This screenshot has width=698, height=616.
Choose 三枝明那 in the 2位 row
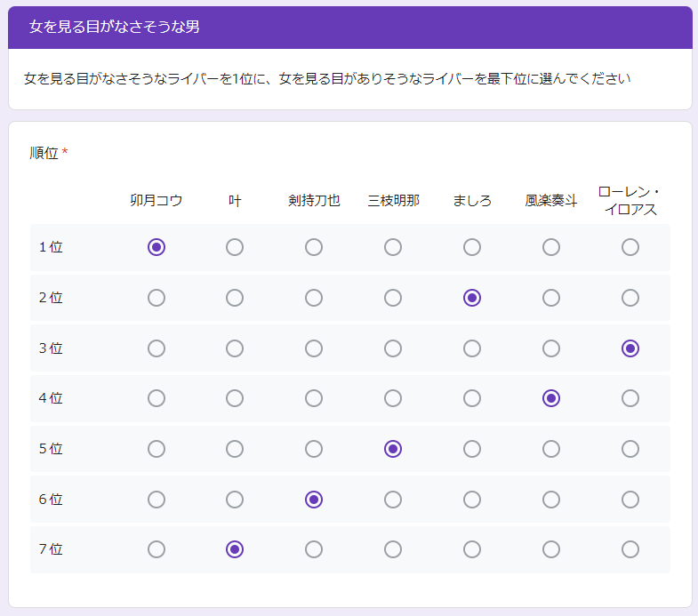(393, 298)
